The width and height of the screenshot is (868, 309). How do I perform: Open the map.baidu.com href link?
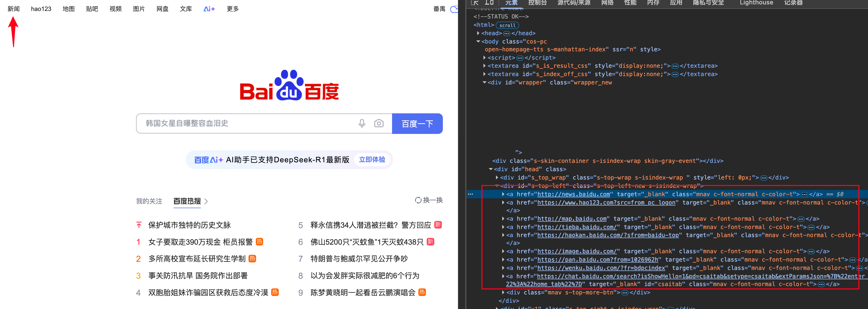(572, 219)
